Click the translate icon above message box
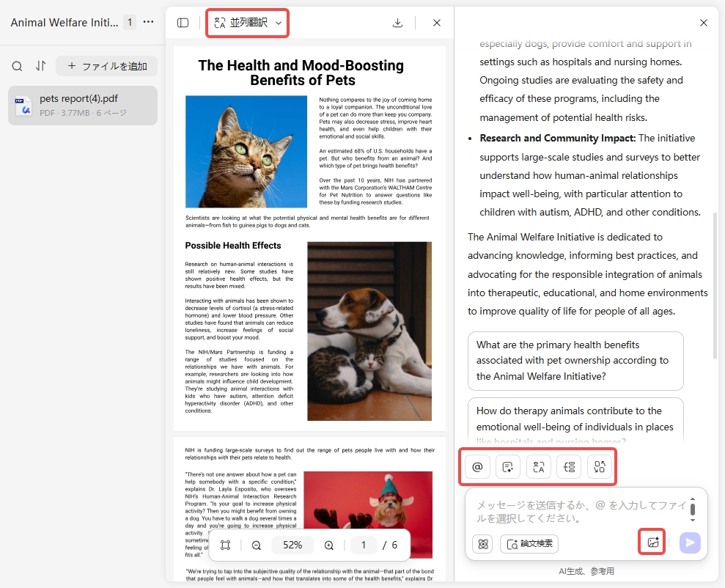This screenshot has height=588, width=725. 539,467
